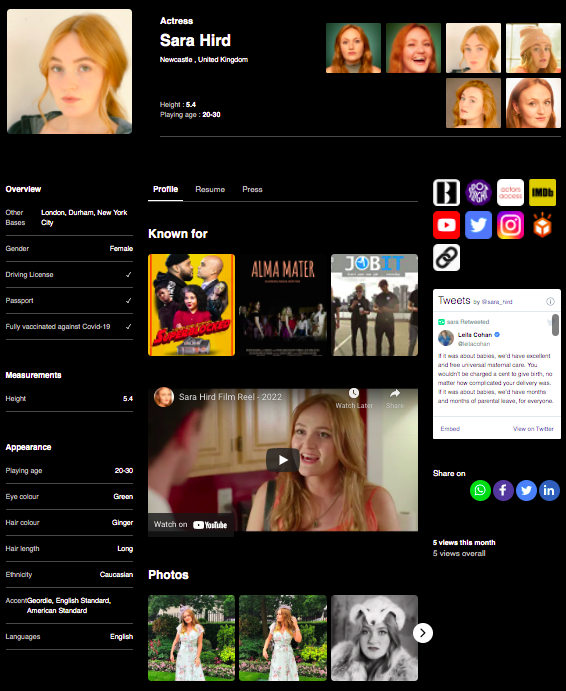Share profile on WhatsApp

click(480, 490)
